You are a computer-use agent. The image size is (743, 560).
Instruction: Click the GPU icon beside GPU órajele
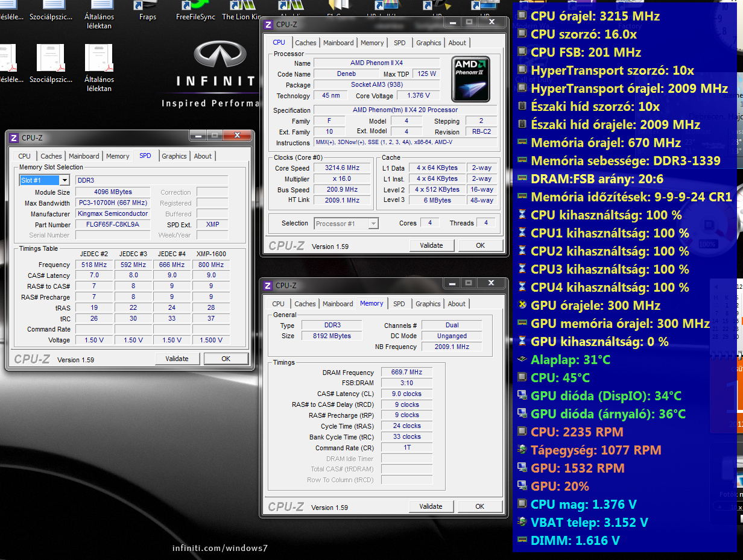point(522,305)
